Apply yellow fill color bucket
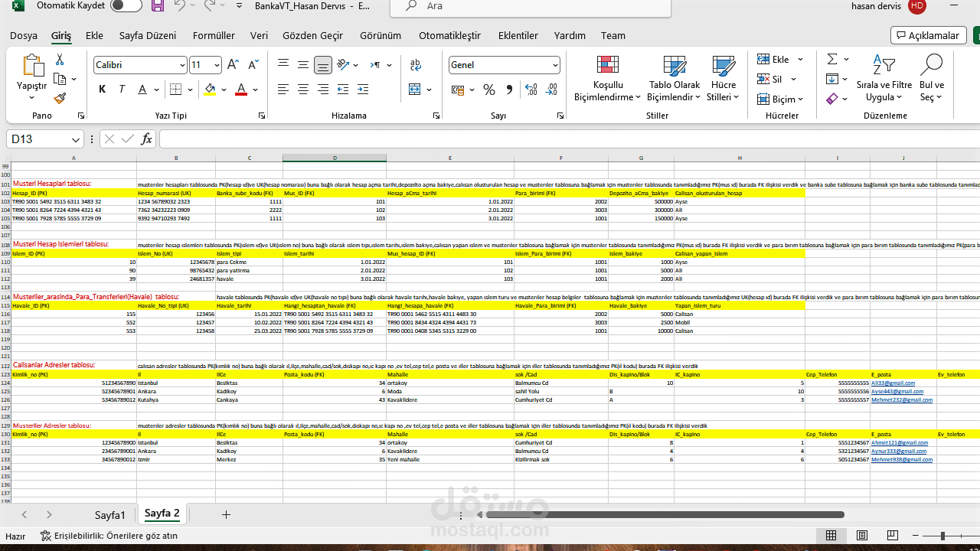Viewport: 980px width, 551px height. click(211, 90)
